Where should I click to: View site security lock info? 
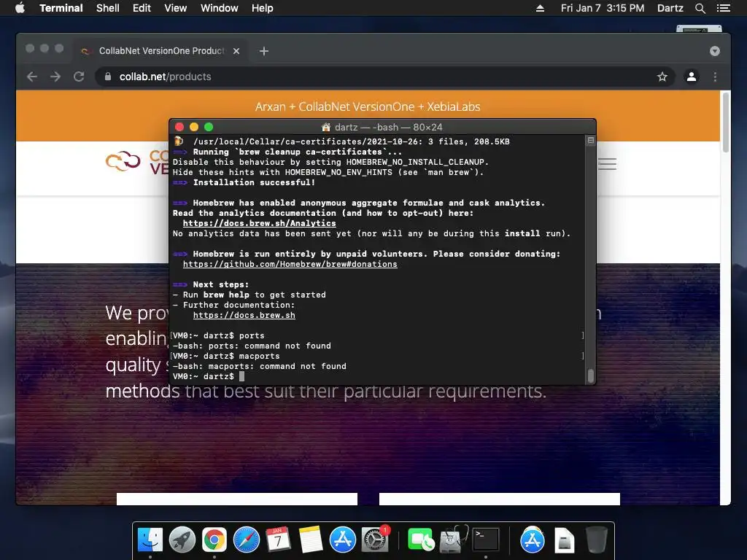pyautogui.click(x=108, y=76)
